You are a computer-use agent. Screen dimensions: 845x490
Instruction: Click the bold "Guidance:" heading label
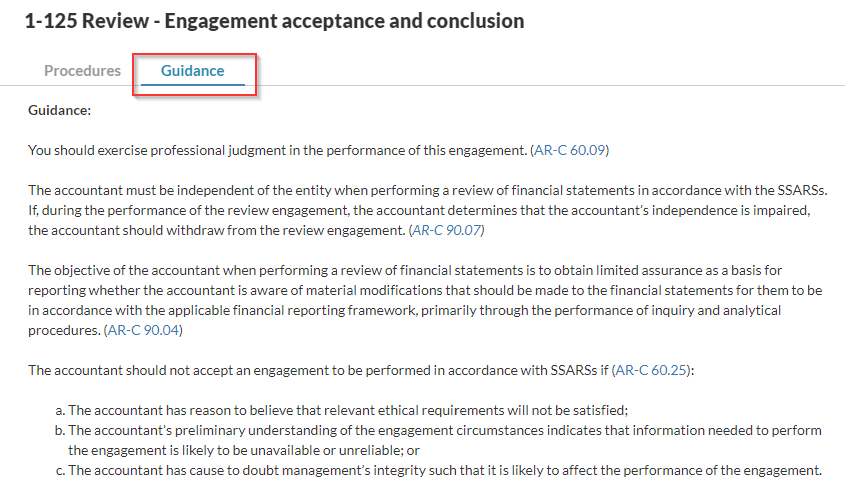(x=59, y=110)
